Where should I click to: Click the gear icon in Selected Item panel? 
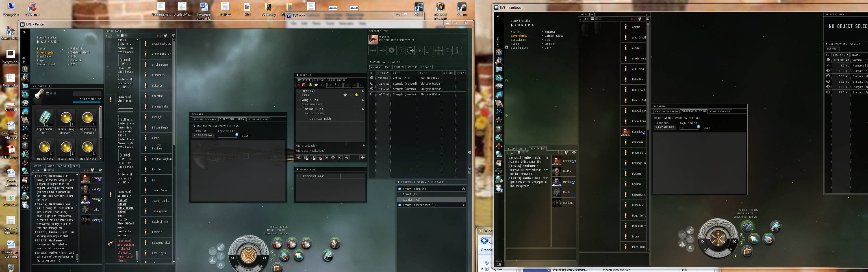392,51
